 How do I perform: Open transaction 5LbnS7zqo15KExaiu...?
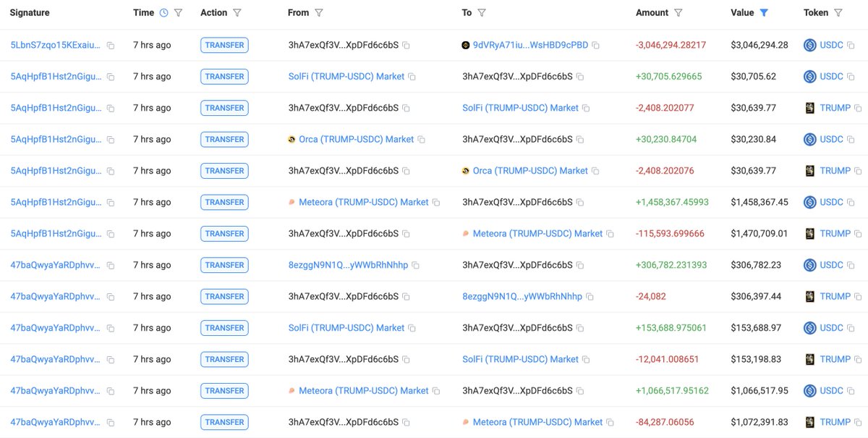point(56,45)
